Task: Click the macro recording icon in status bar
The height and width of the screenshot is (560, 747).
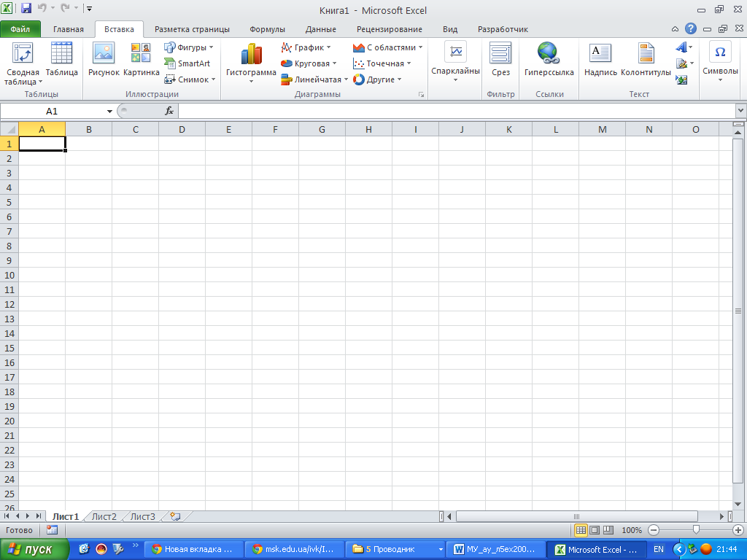Action: tap(52, 530)
